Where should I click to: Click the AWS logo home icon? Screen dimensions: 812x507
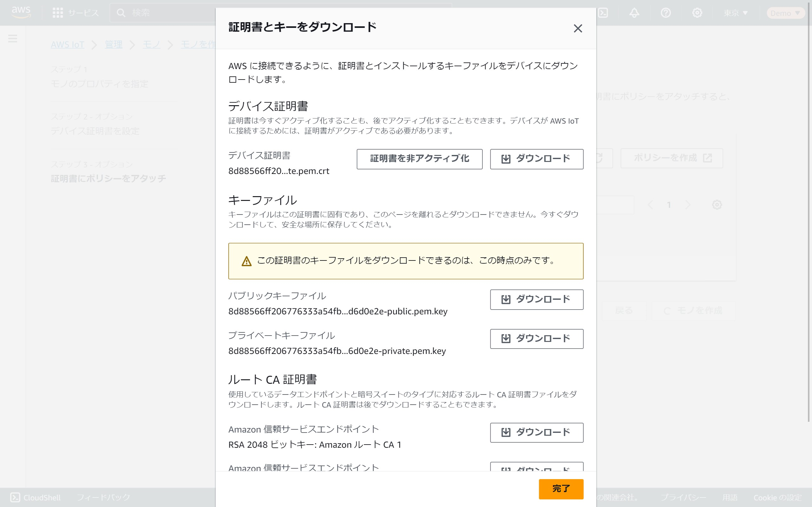[x=21, y=12]
